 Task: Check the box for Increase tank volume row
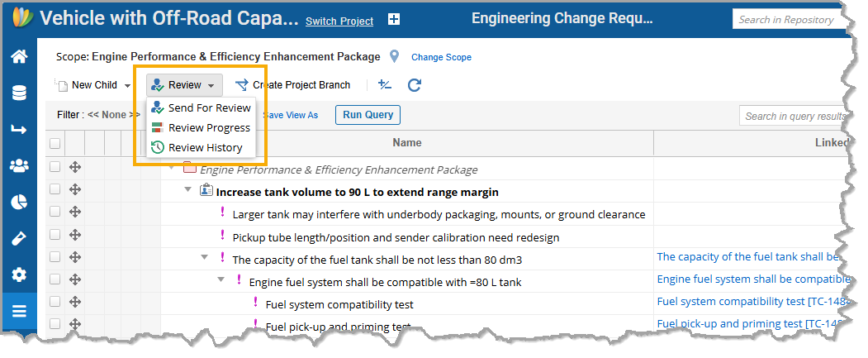pos(55,191)
